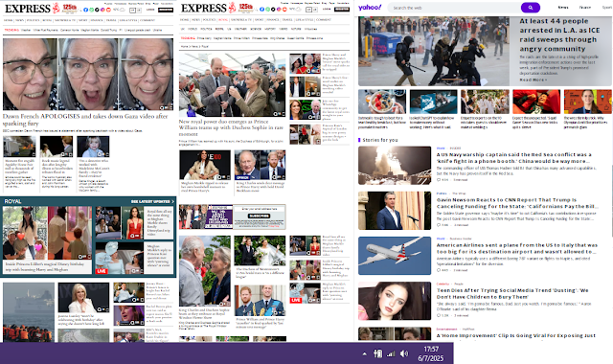Click the weather cloud icon in middle Express header

(299, 9)
